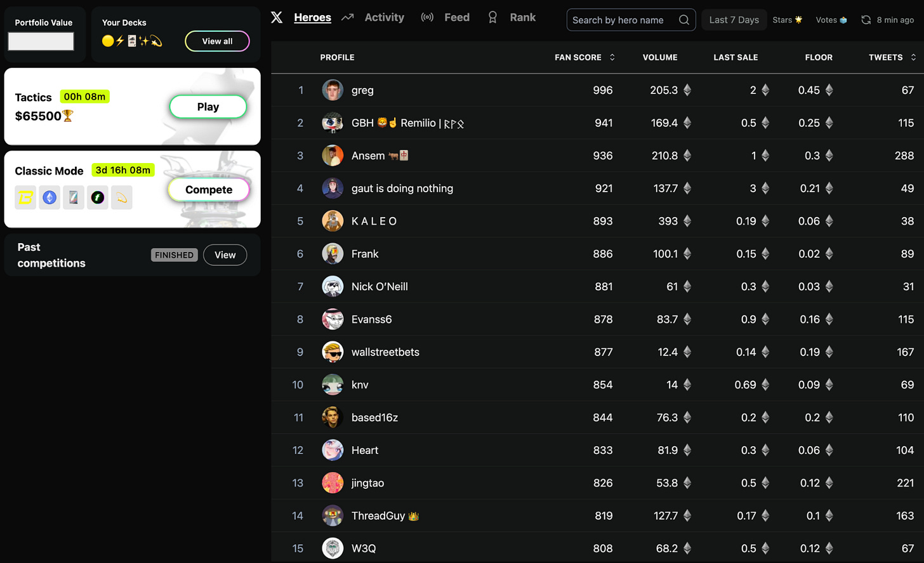Click the search magnifier icon
Screen dimensions: 924x563
click(683, 20)
